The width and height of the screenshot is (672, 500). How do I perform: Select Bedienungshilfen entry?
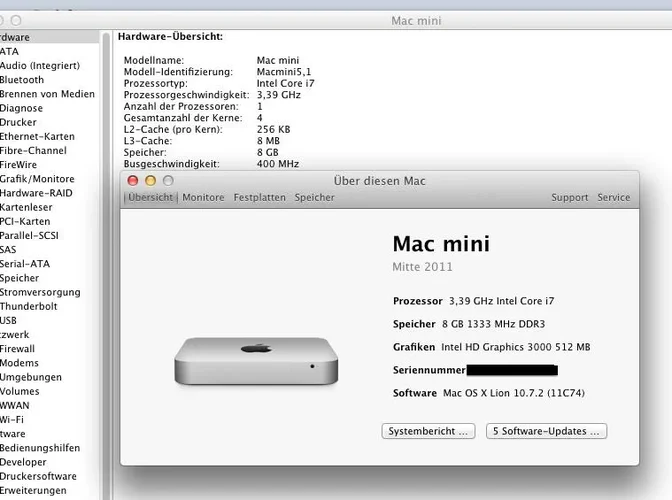click(40, 448)
